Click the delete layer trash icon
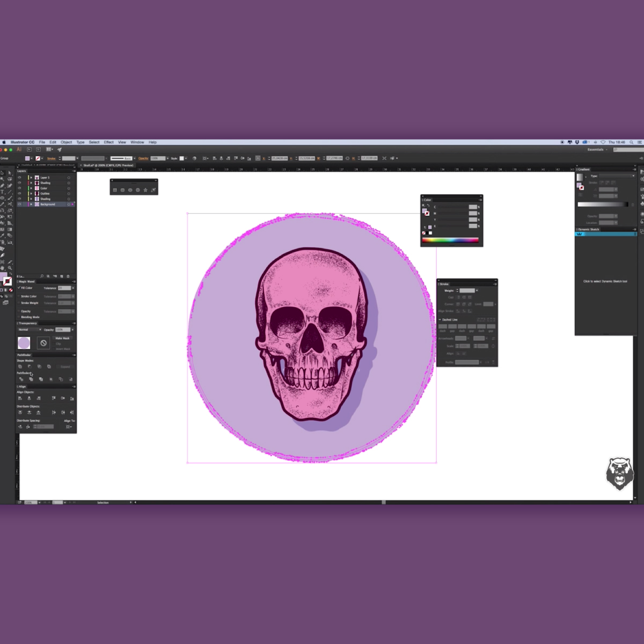644x644 pixels. 68,276
